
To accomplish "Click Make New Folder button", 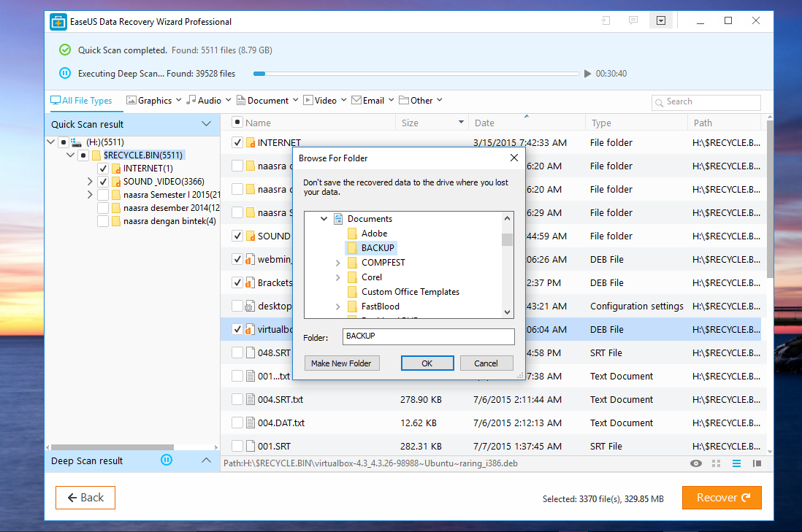I will coord(341,363).
